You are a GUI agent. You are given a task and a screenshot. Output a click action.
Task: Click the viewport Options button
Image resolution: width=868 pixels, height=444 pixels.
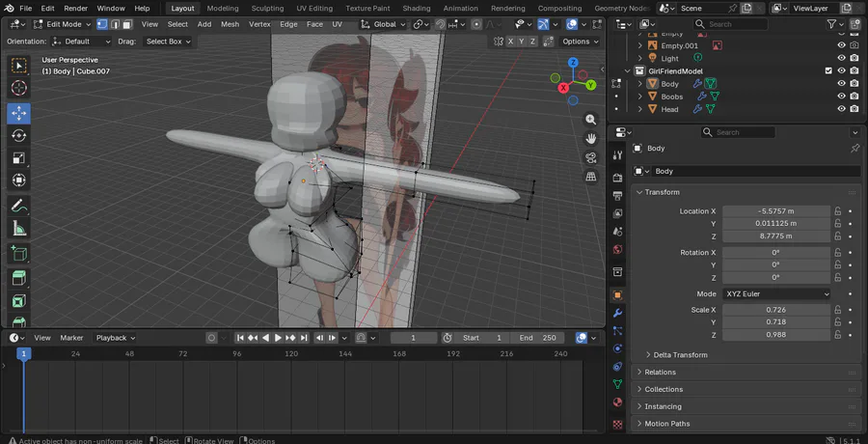(579, 42)
